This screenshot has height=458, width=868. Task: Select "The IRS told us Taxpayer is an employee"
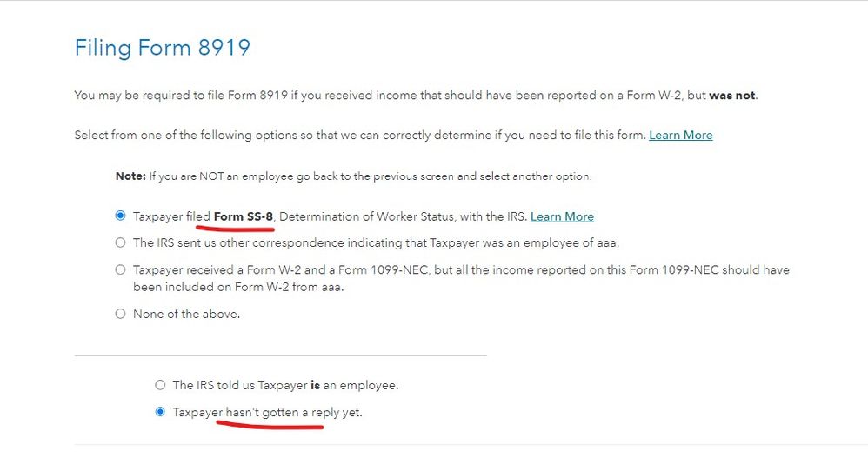[x=160, y=385]
